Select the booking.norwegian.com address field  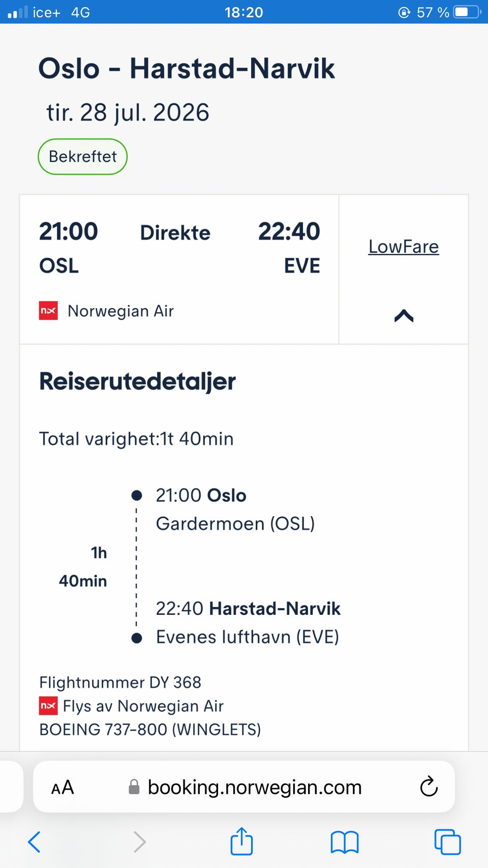pos(244,787)
